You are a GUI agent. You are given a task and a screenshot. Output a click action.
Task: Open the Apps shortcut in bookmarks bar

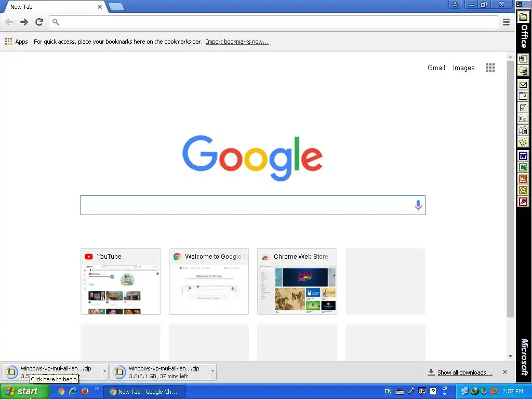17,42
